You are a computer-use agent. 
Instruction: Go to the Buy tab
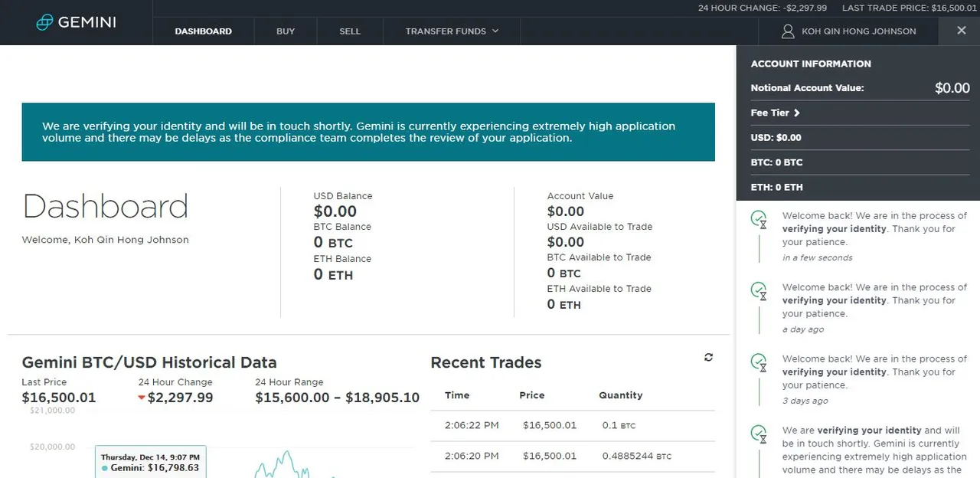click(286, 31)
